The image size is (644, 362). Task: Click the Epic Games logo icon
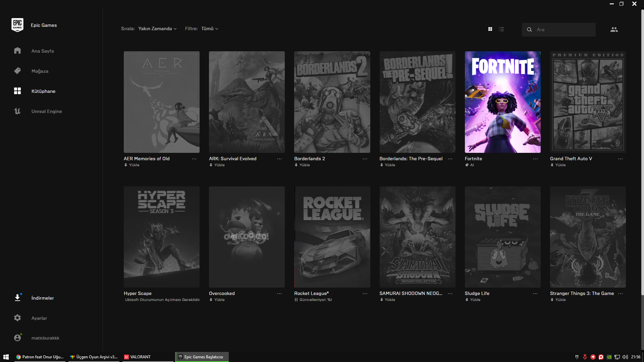[17, 25]
